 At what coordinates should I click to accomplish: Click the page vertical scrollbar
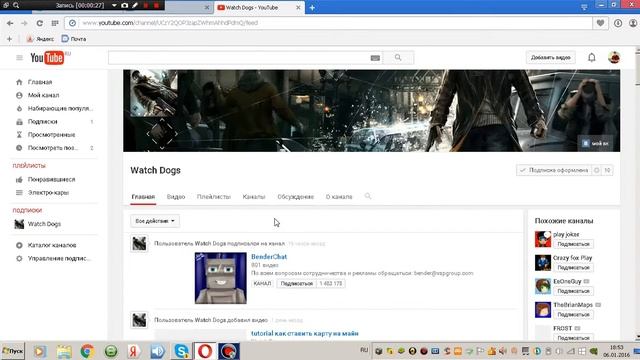click(637, 192)
